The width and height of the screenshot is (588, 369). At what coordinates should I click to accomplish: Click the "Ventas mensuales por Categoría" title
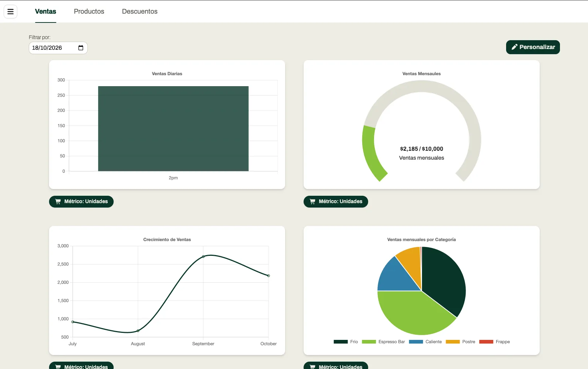click(x=422, y=240)
